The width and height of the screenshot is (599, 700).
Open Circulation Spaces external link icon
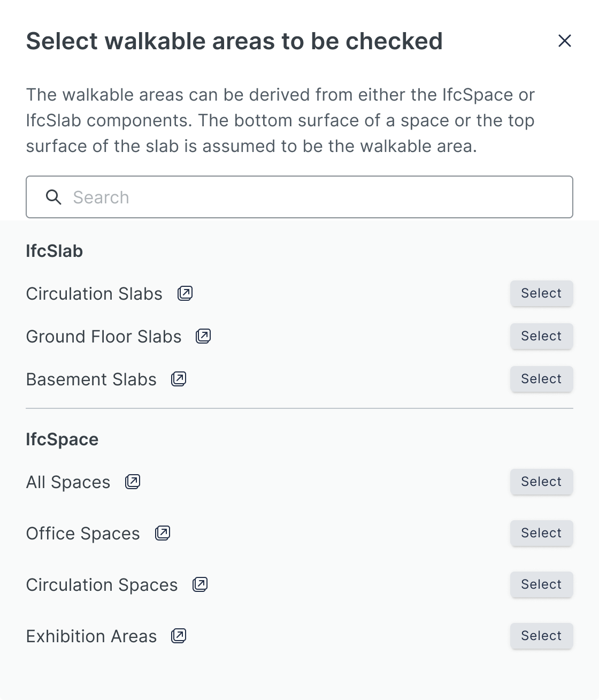200,584
